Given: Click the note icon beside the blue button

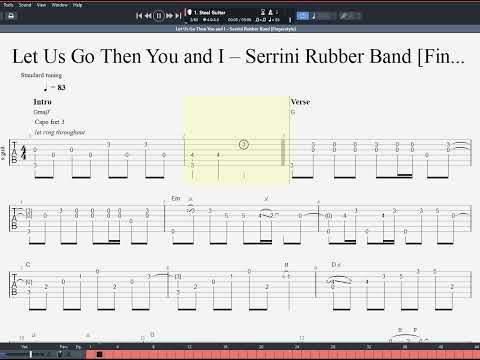Looking at the screenshot, I should [313, 16].
